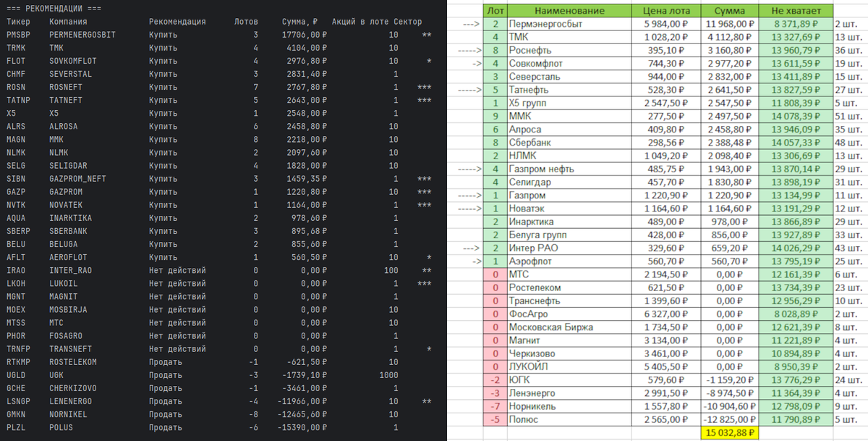Select ticker FLOT in terminal output
The image size is (868, 441).
pos(16,61)
